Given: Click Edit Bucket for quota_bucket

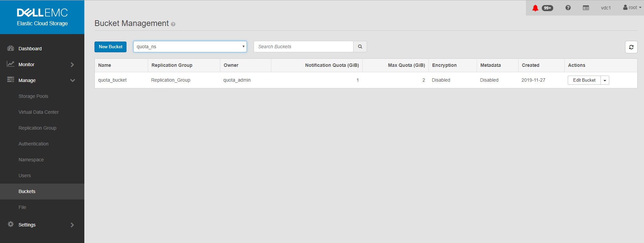Looking at the screenshot, I should point(584,80).
